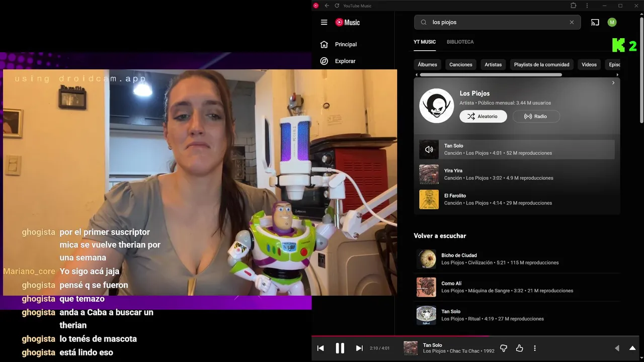The height and width of the screenshot is (362, 644).
Task: Open the Los Piojos artist title
Action: (x=474, y=94)
